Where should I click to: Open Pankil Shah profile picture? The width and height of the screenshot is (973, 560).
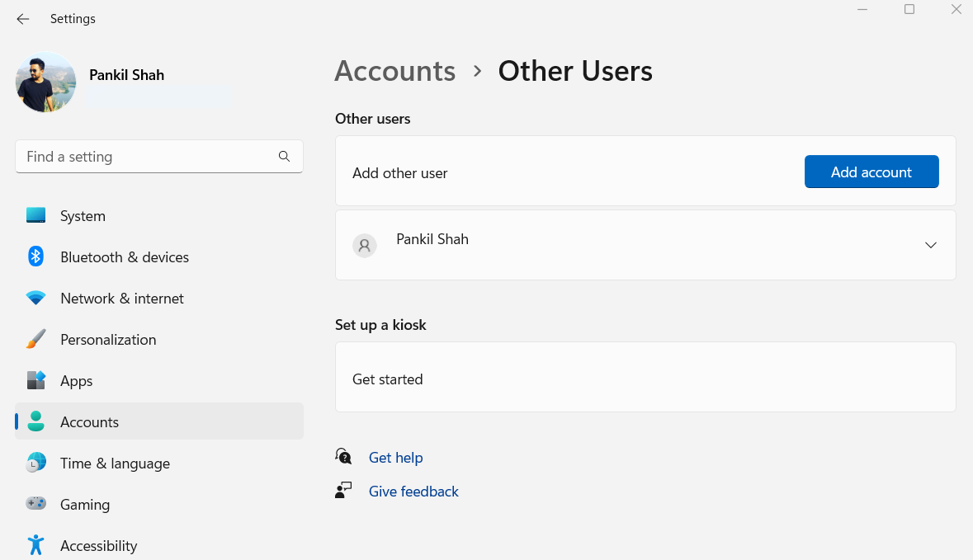[46, 82]
